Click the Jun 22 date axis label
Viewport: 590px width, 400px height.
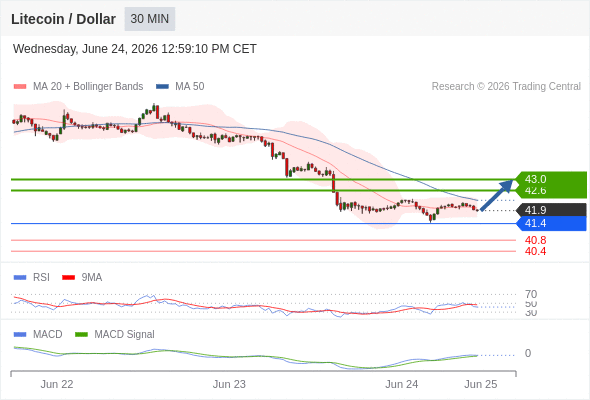pyautogui.click(x=57, y=384)
